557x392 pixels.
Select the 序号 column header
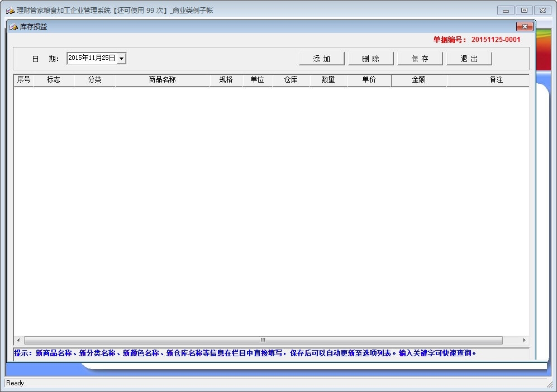[x=23, y=80]
